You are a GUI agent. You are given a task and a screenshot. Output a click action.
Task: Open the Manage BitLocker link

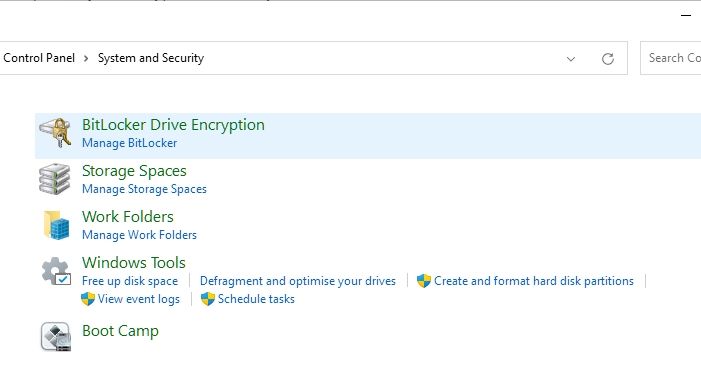tap(129, 143)
